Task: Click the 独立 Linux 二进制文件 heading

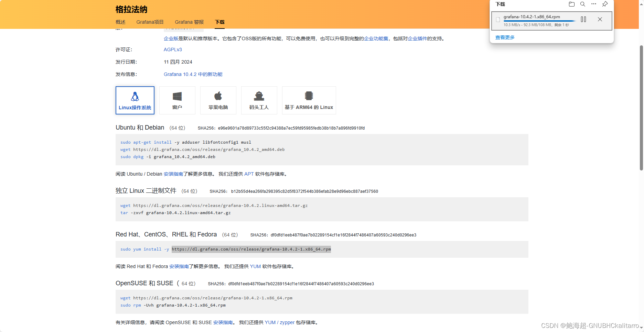Action: (x=146, y=191)
